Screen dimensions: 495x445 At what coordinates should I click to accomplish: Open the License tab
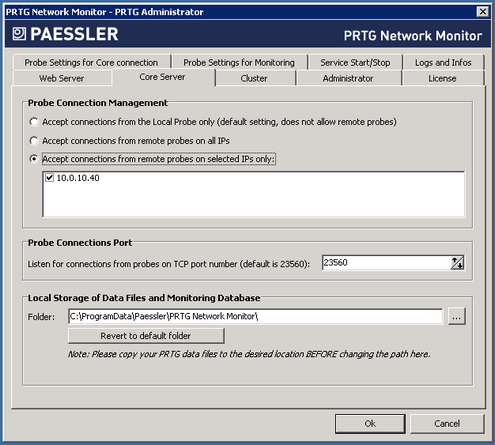(x=442, y=78)
